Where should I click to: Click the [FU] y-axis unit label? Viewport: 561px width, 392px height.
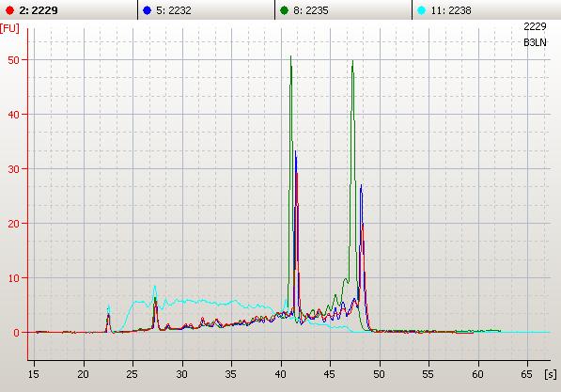pos(9,28)
